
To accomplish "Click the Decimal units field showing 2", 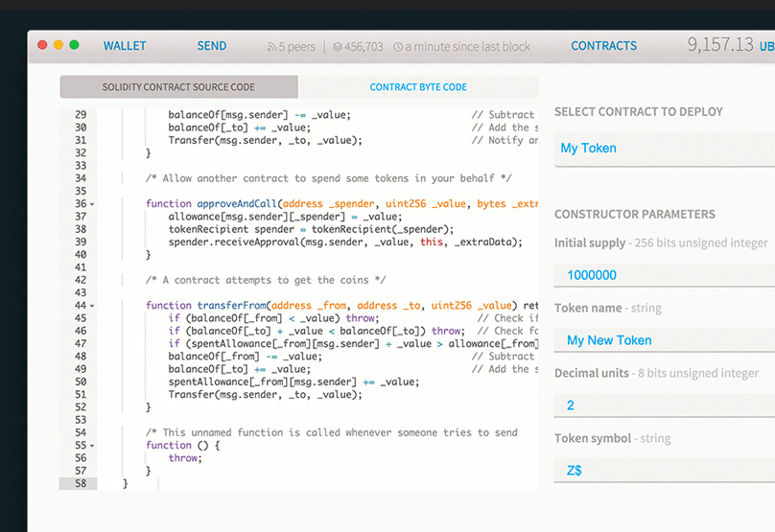I will pos(665,405).
